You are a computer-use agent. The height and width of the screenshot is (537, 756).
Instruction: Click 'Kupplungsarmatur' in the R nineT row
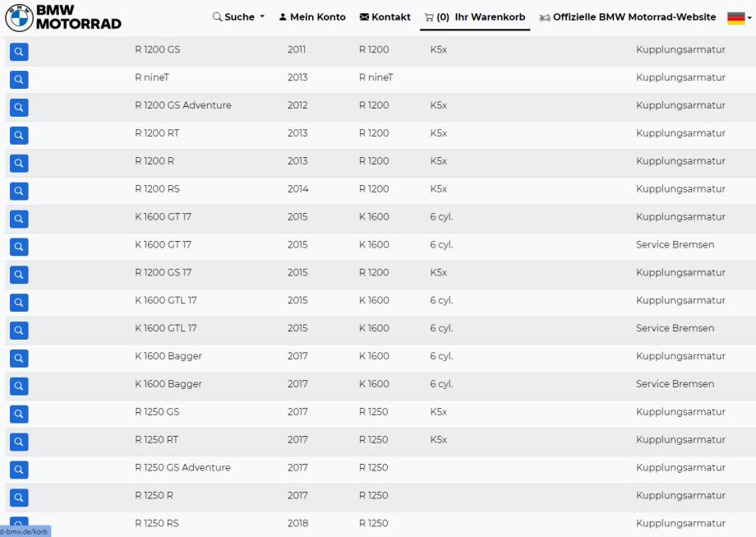(680, 77)
